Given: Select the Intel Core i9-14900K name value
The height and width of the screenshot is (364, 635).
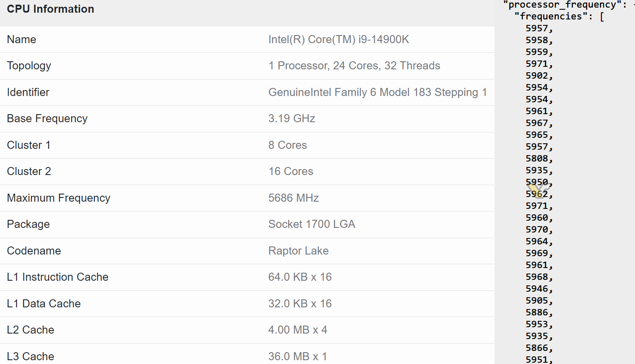Looking at the screenshot, I should pyautogui.click(x=339, y=39).
